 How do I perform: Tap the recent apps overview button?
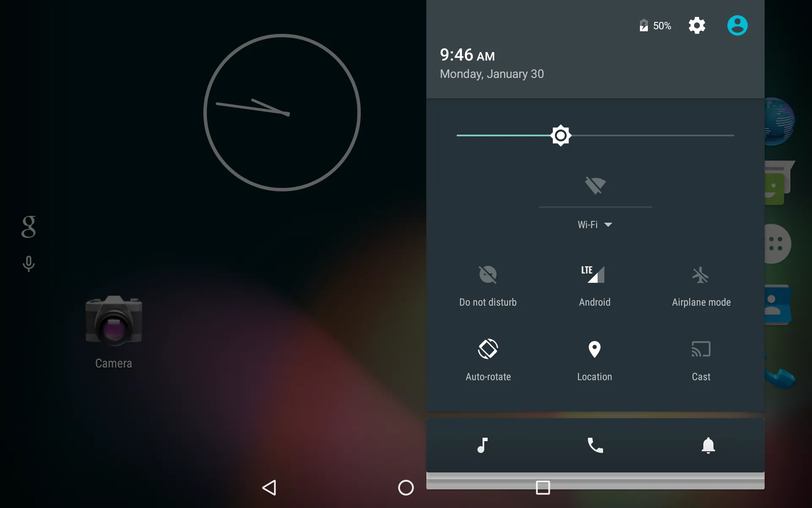point(543,488)
